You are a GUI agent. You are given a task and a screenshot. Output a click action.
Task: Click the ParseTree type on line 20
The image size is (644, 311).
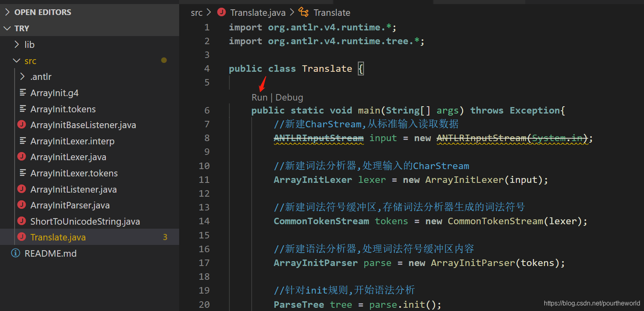299,305
